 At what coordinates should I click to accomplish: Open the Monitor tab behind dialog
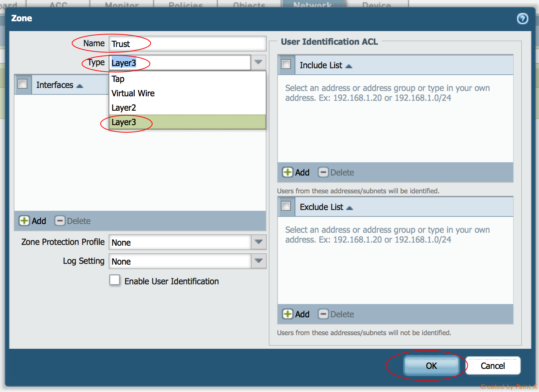122,4
